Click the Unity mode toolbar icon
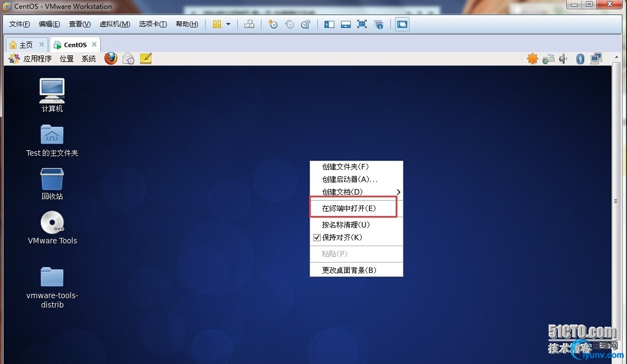The height and width of the screenshot is (364, 627). coord(378,25)
